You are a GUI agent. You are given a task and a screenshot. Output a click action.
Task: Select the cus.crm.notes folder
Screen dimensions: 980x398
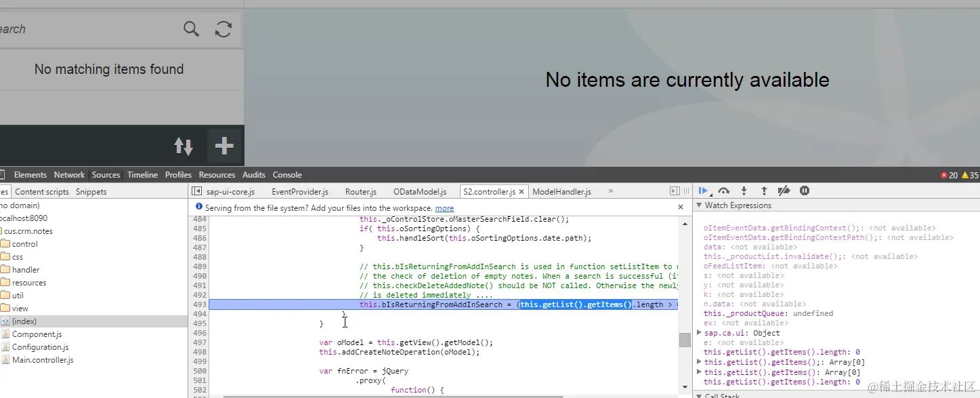(x=27, y=231)
